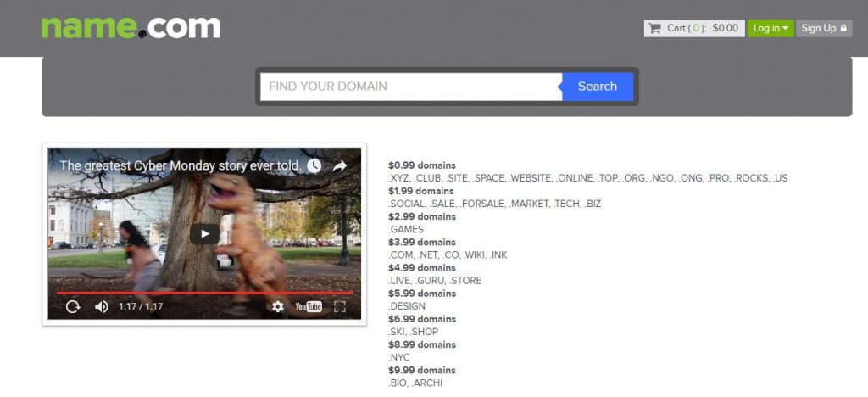Click the video share arrow icon

340,166
